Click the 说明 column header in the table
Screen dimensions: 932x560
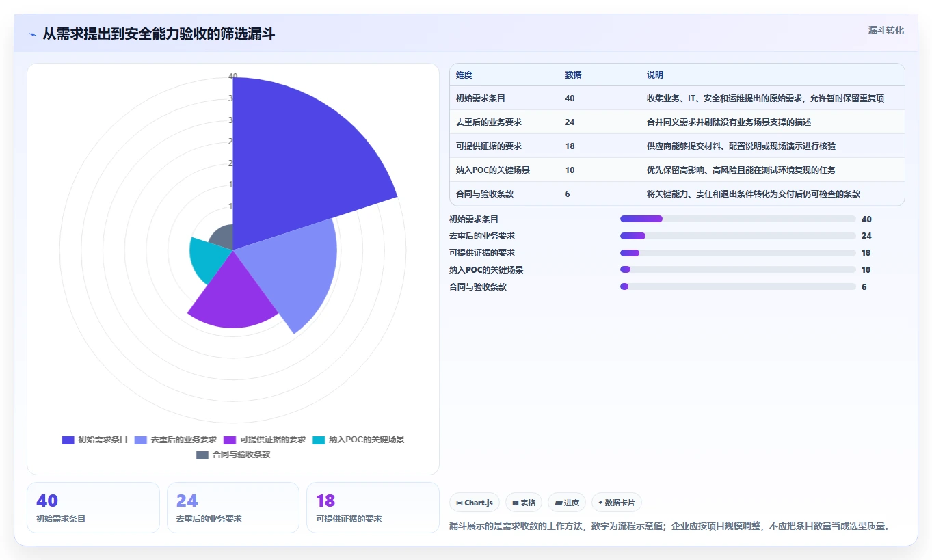(x=655, y=75)
